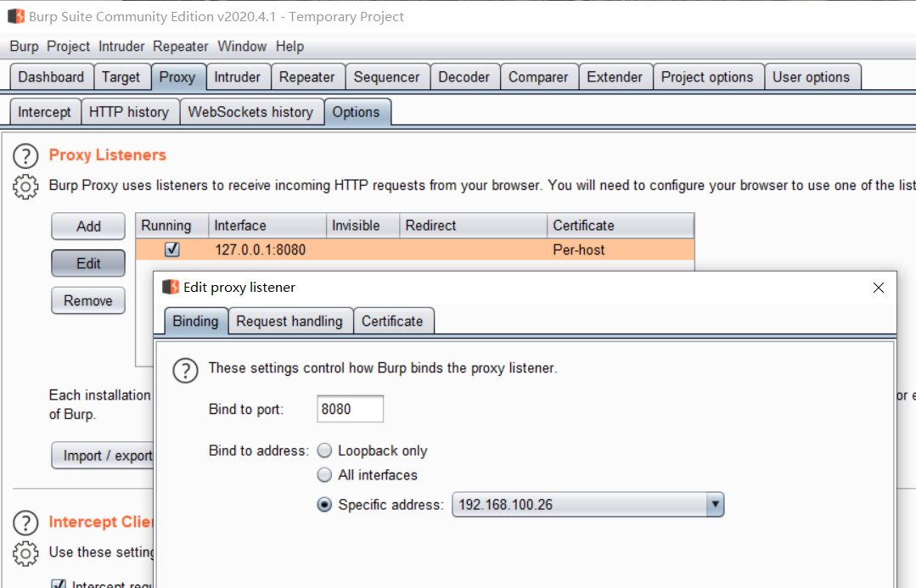Open the settings gear under Proxy Listeners

pyautogui.click(x=25, y=186)
